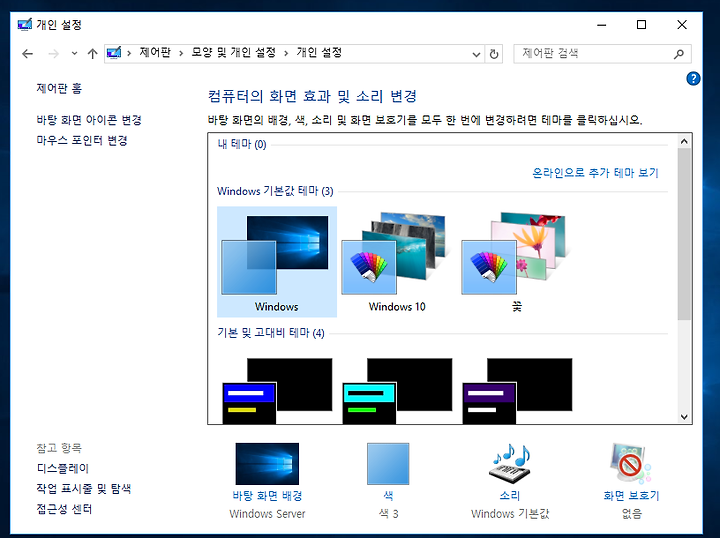Image resolution: width=720 pixels, height=538 pixels.
Task: Close the 개인 설정 window
Action: point(682,25)
